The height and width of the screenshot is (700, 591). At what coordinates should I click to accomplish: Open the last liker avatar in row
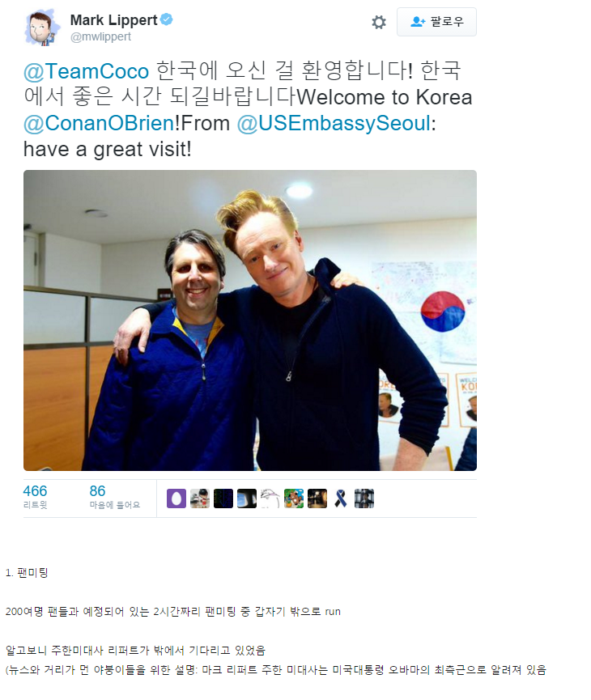pyautogui.click(x=364, y=498)
